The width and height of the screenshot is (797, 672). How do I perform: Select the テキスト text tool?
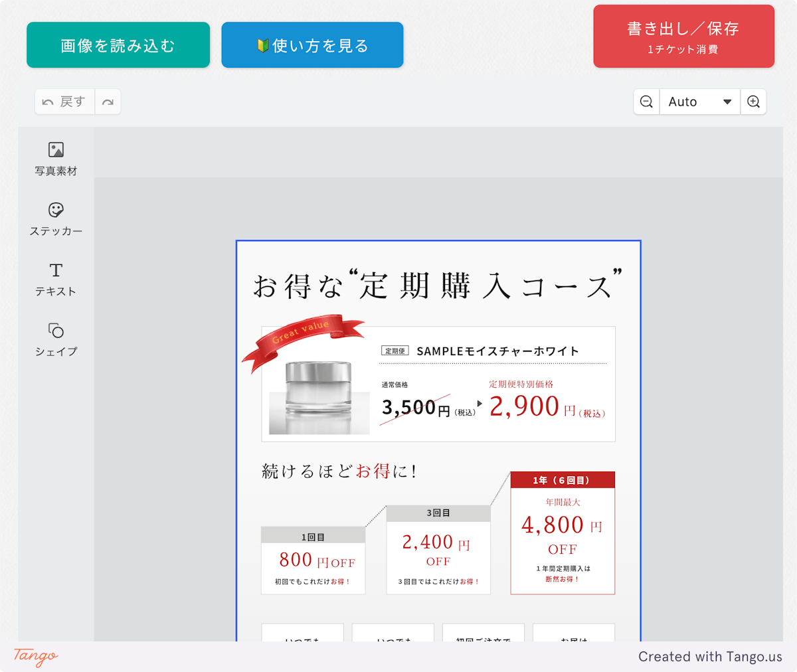56,279
